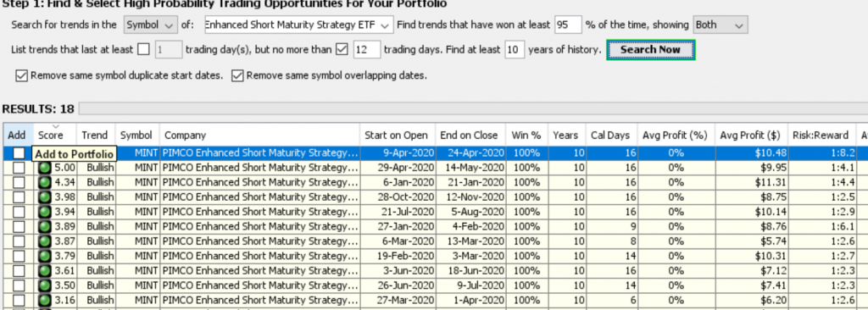Image resolution: width=868 pixels, height=310 pixels.
Task: Check Add box for score 3.16 row
Action: [19, 300]
